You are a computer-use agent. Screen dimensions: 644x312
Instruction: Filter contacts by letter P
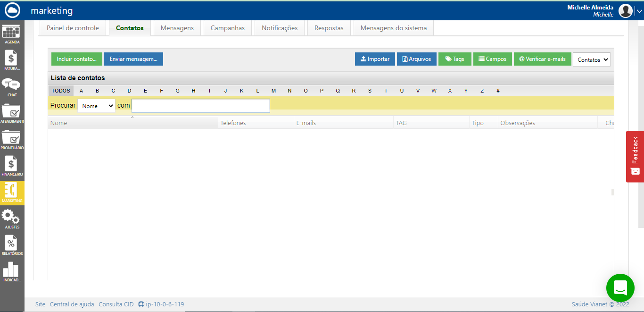point(322,91)
